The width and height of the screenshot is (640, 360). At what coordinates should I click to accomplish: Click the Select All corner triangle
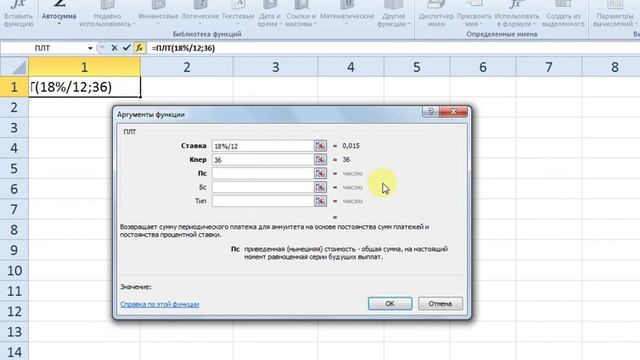tap(14, 67)
